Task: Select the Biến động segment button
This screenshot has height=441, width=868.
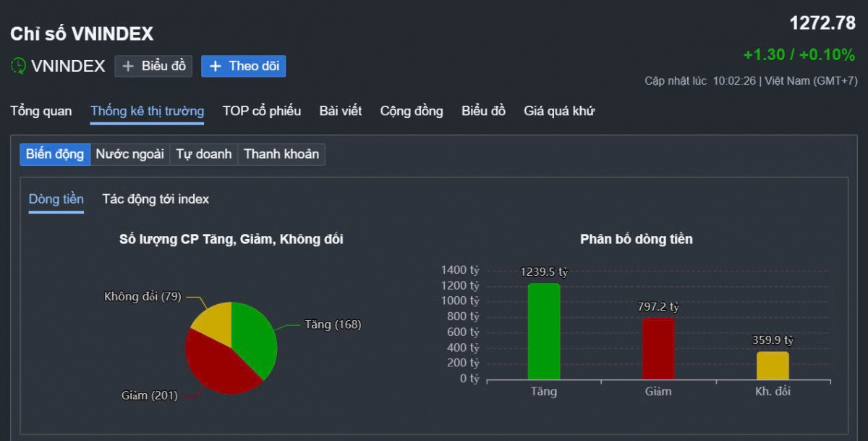Action: tap(55, 154)
